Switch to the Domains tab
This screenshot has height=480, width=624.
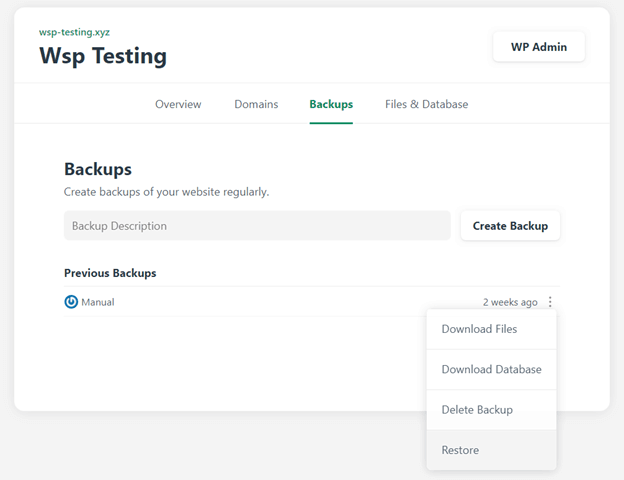(256, 104)
